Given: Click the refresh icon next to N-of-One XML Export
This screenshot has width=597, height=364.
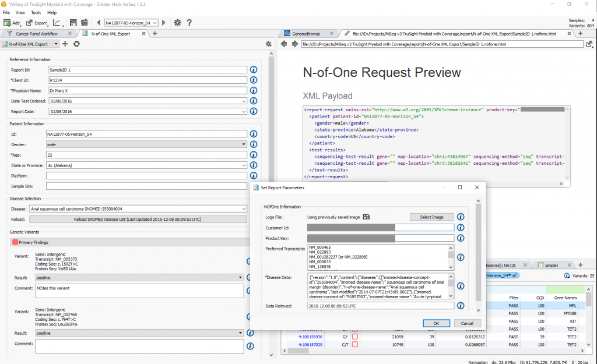Looking at the screenshot, I should click(76, 44).
